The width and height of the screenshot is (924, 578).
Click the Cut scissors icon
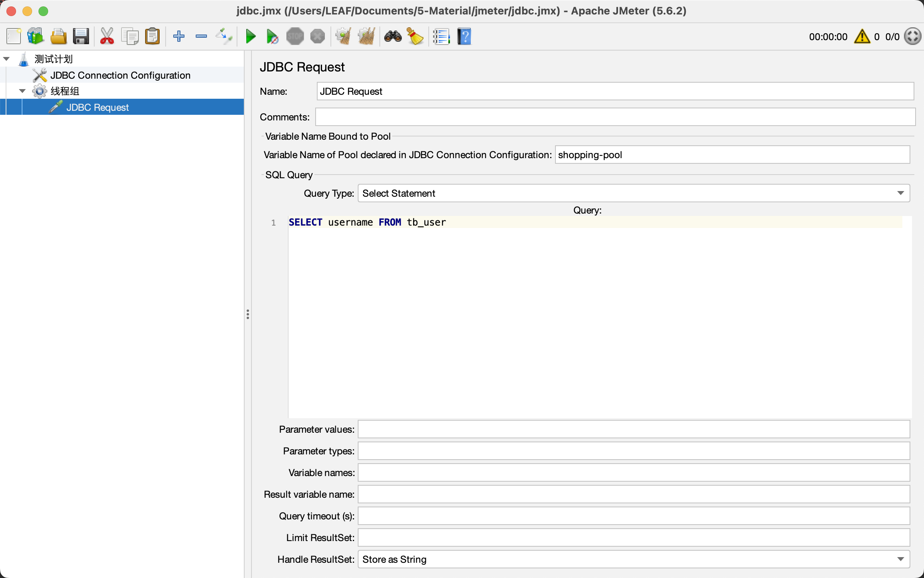(x=107, y=37)
